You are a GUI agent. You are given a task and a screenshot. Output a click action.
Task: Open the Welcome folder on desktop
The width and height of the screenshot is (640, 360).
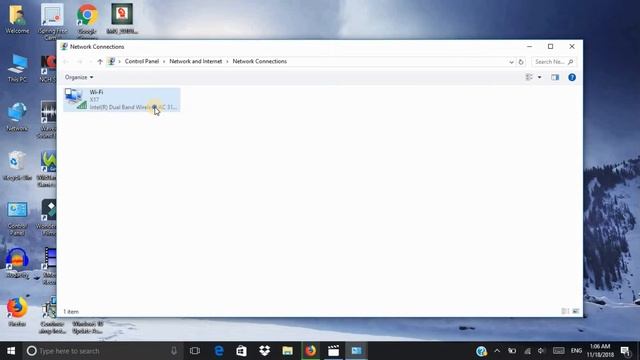(17, 19)
